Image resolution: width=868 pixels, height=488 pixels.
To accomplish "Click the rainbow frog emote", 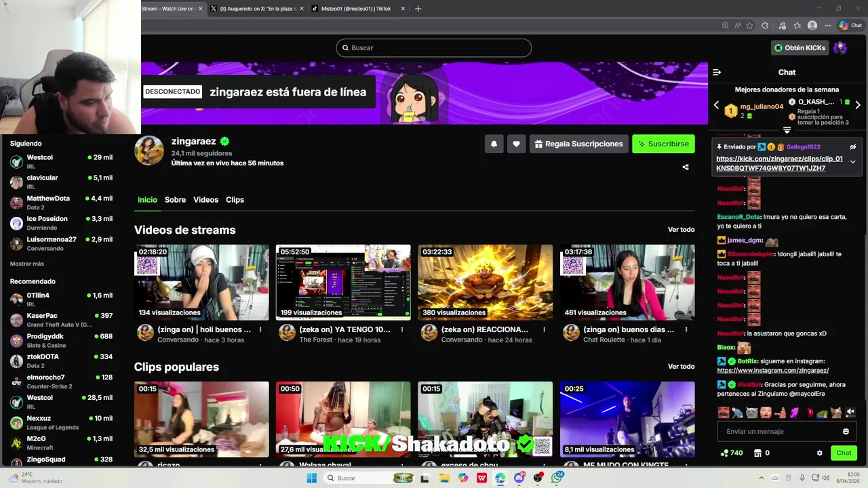I will (x=823, y=413).
